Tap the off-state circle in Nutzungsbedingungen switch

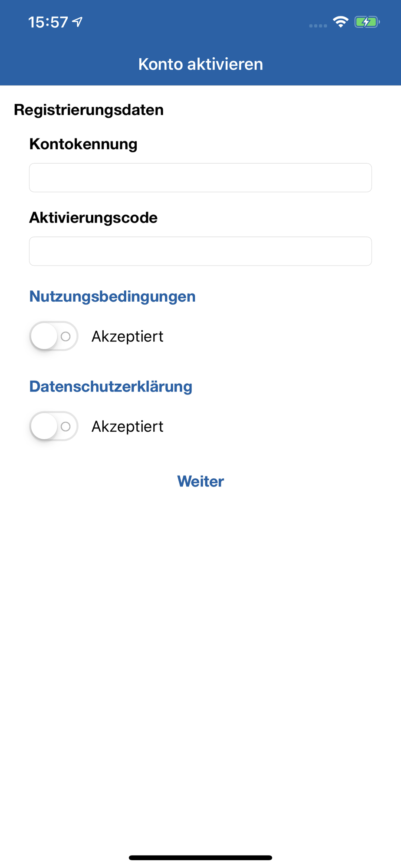pos(66,336)
